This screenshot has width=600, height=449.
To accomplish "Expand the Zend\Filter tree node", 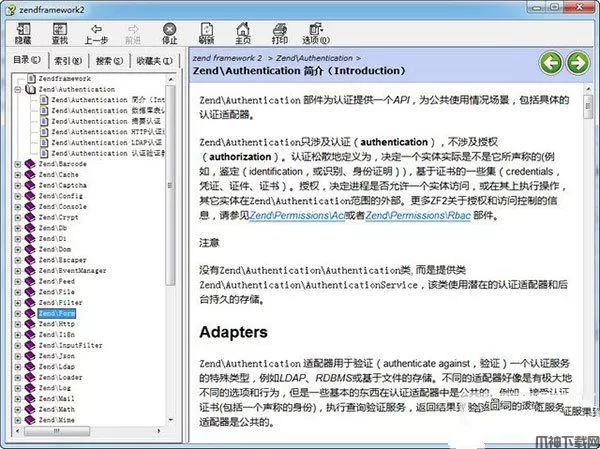I will (x=18, y=303).
